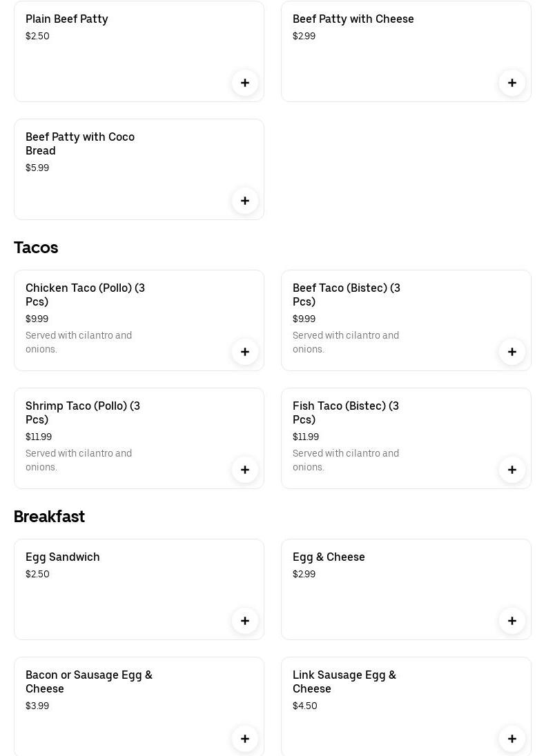Click the Beef Patty with Cheese price
The height and width of the screenshot is (756, 555).
click(x=304, y=37)
